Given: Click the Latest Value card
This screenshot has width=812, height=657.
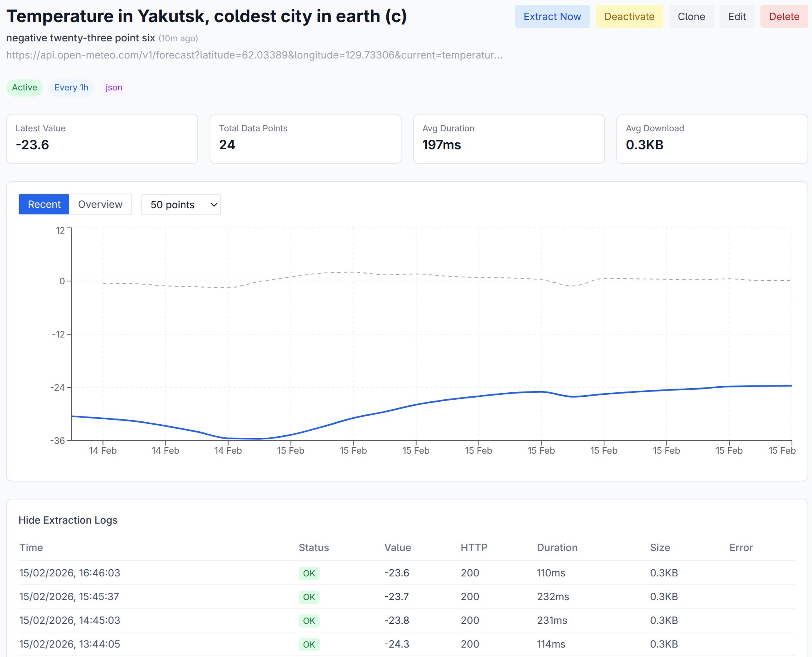Looking at the screenshot, I should pyautogui.click(x=102, y=139).
